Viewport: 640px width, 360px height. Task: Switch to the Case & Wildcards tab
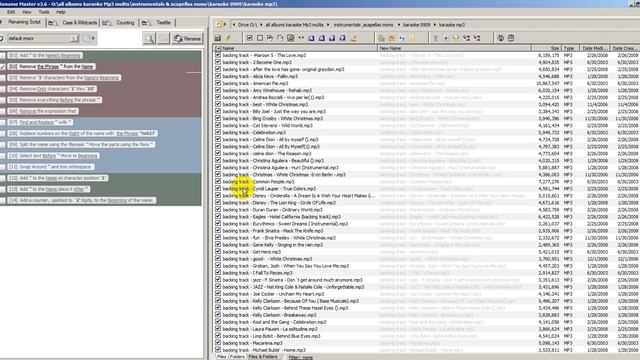(73, 22)
